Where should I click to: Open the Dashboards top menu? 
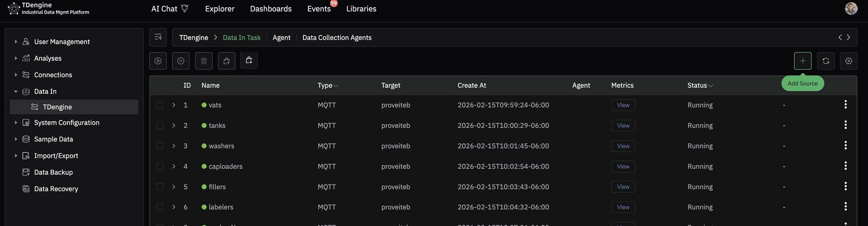270,9
